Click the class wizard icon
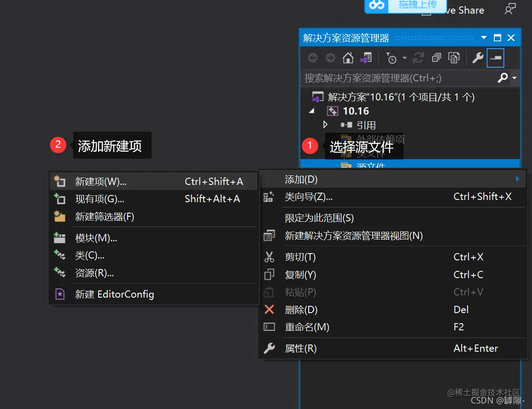 [269, 197]
